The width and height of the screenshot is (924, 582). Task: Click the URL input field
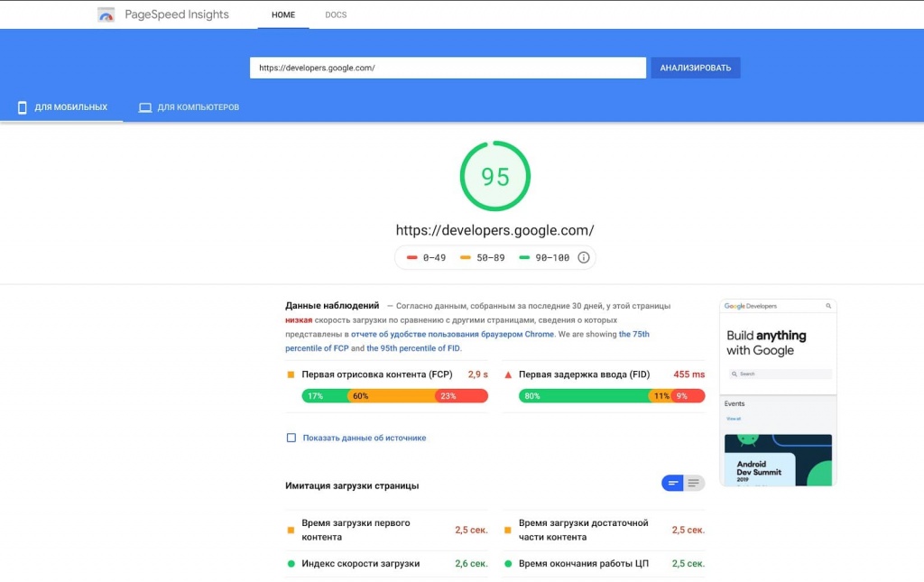(448, 68)
